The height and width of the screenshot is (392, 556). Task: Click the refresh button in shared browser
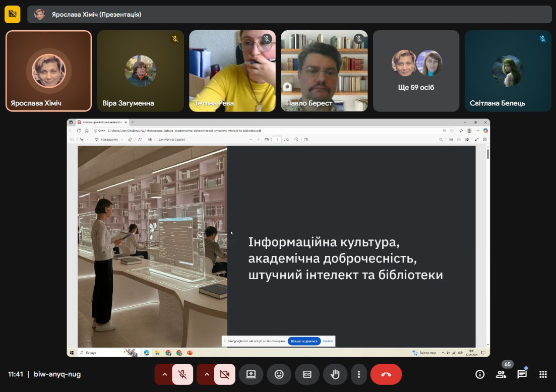click(x=79, y=131)
